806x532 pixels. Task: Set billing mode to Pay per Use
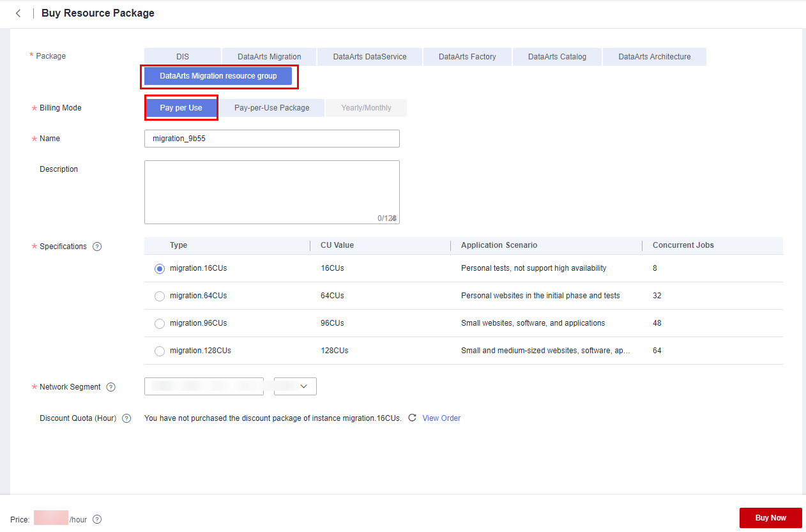(181, 108)
